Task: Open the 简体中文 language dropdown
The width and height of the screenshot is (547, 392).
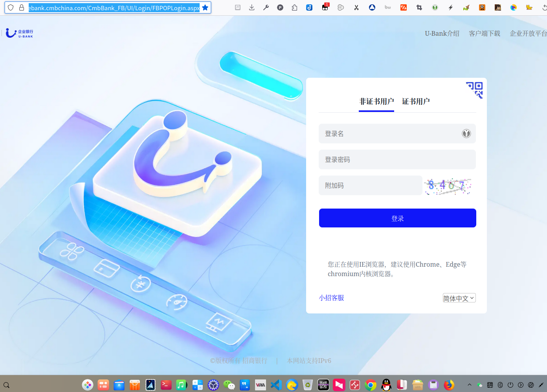Action: tap(459, 298)
